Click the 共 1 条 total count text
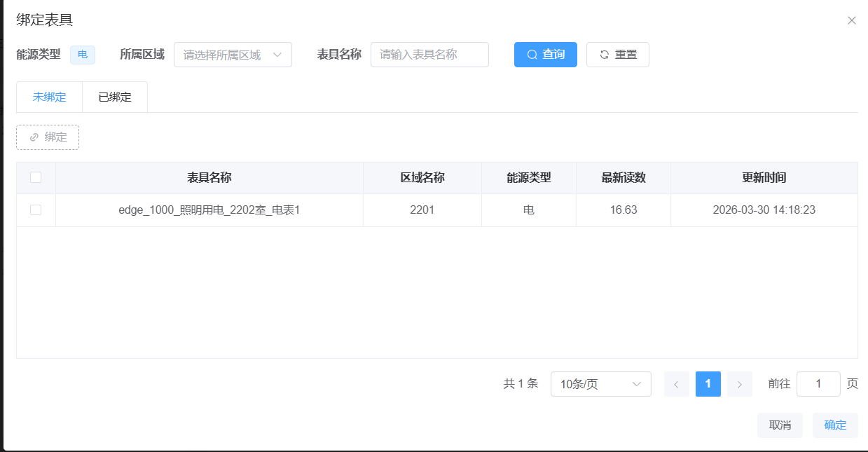 click(521, 384)
